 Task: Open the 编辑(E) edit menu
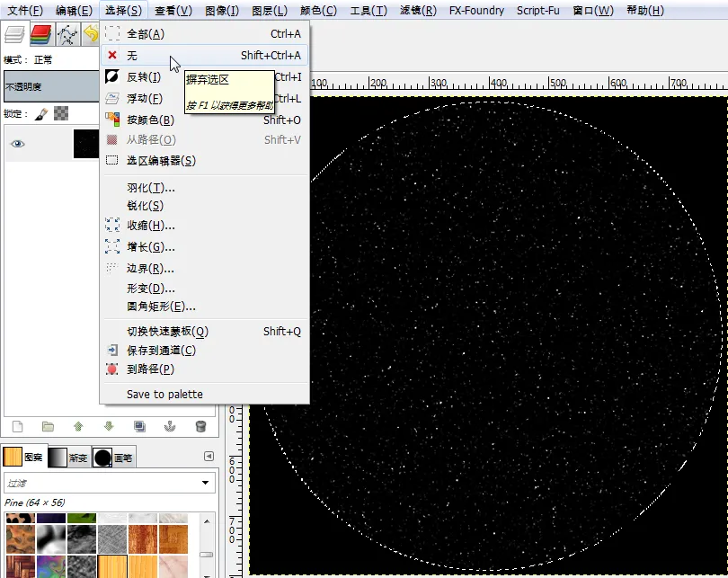click(x=74, y=10)
